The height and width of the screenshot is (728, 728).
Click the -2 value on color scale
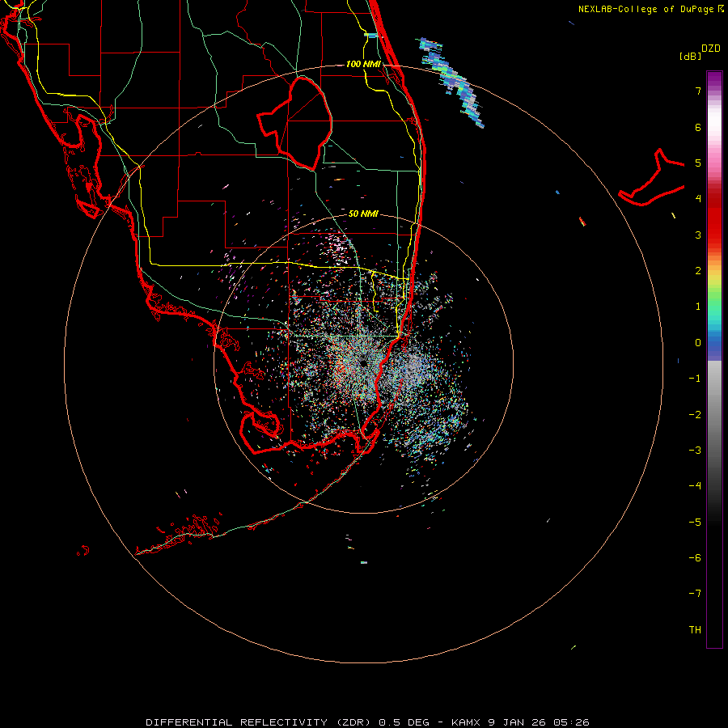point(695,415)
